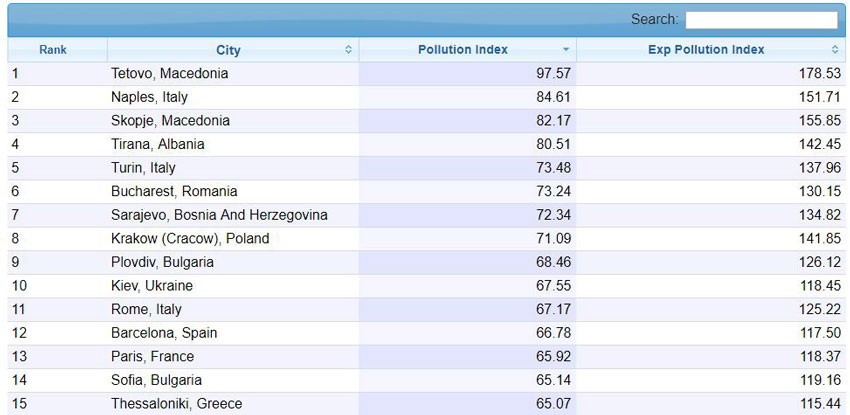The height and width of the screenshot is (415, 850).
Task: Click the Pollution Index header label
Action: tap(462, 50)
